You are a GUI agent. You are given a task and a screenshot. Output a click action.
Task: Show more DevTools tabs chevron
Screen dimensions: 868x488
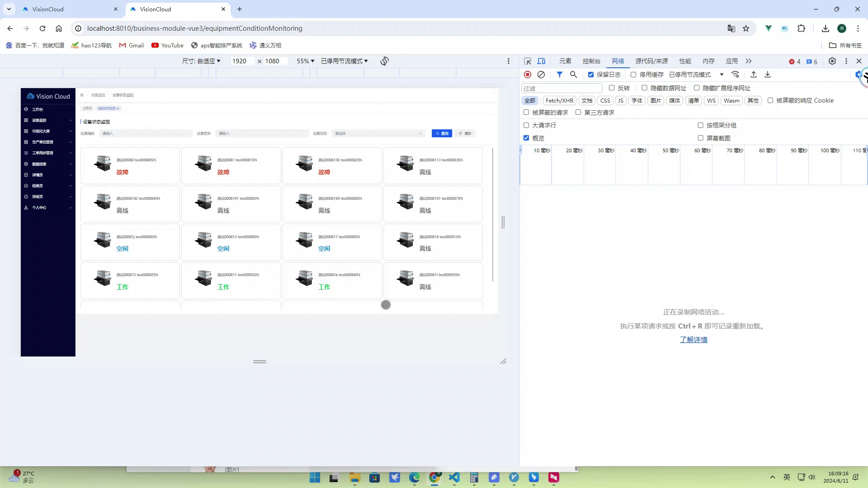[749, 61]
